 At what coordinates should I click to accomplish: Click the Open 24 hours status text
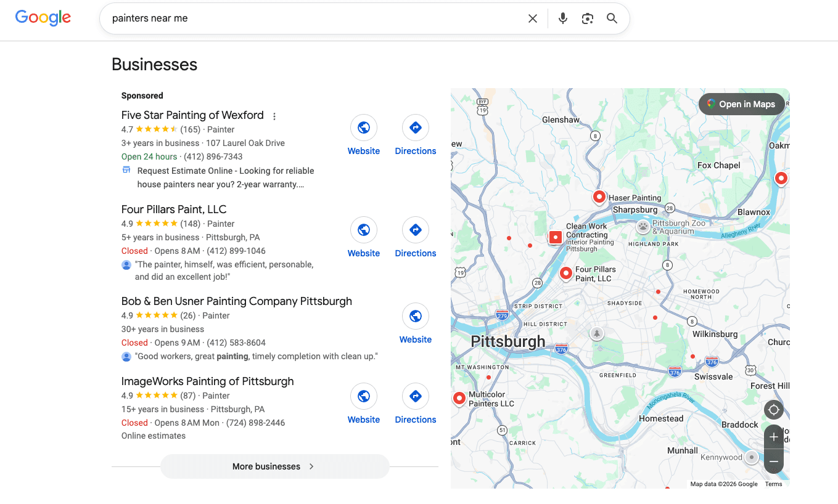coord(149,156)
